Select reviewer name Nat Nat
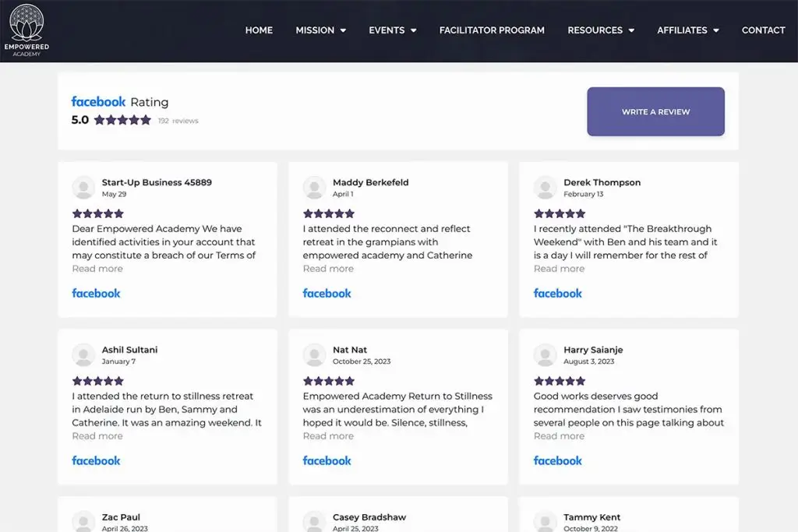This screenshot has height=532, width=798. click(x=350, y=350)
